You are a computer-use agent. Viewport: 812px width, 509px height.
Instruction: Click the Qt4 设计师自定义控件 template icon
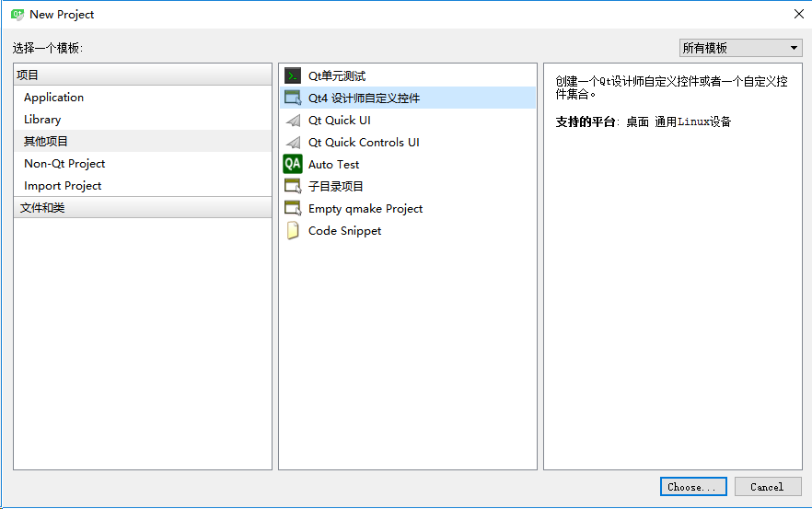293,98
